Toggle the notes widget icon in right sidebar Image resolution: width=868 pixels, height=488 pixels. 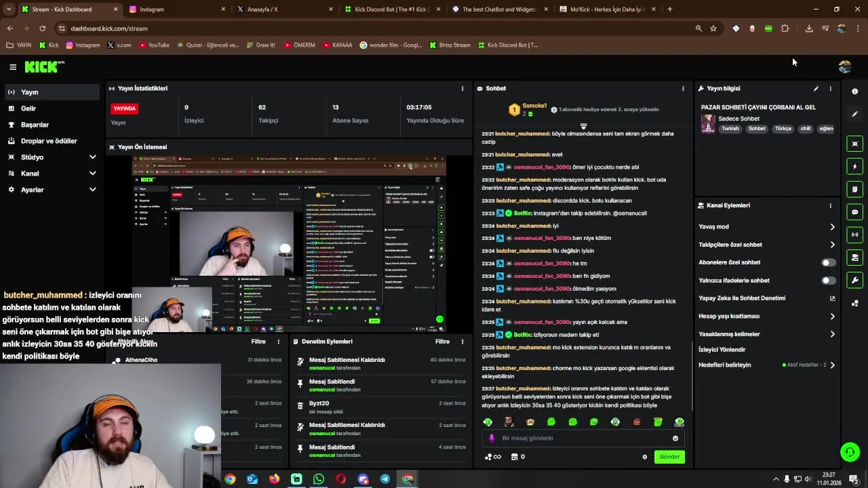[x=854, y=189]
